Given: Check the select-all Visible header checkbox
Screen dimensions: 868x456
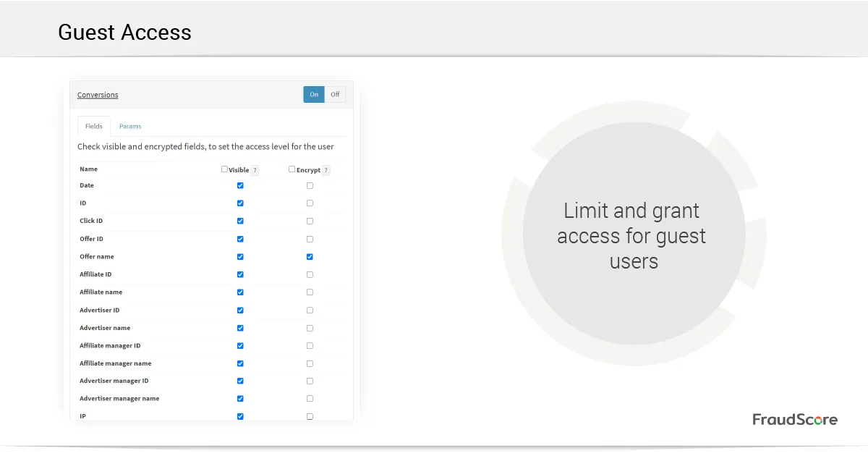Looking at the screenshot, I should 224,169.
